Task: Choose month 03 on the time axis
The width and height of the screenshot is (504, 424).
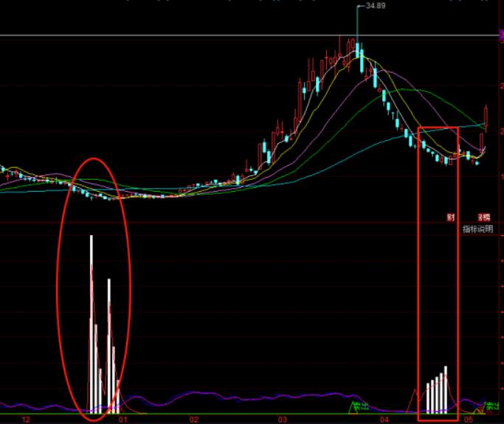Action: (x=282, y=419)
